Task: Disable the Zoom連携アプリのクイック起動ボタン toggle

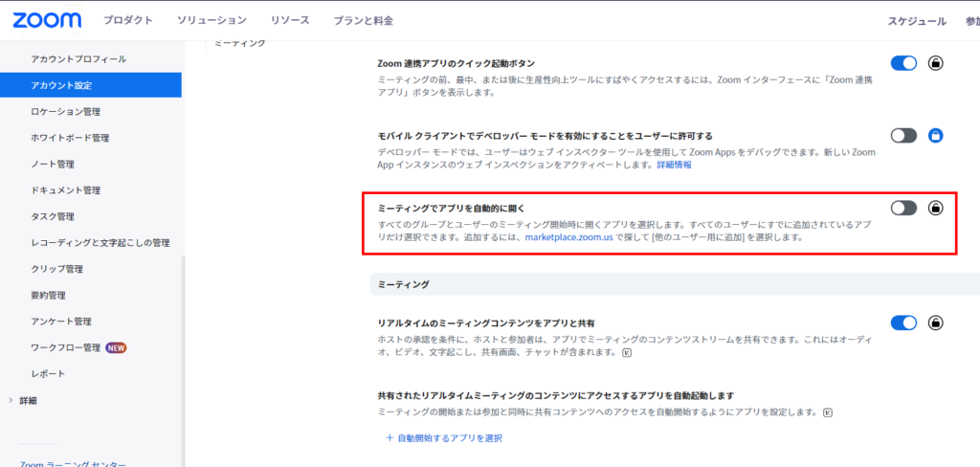Action: [x=903, y=63]
